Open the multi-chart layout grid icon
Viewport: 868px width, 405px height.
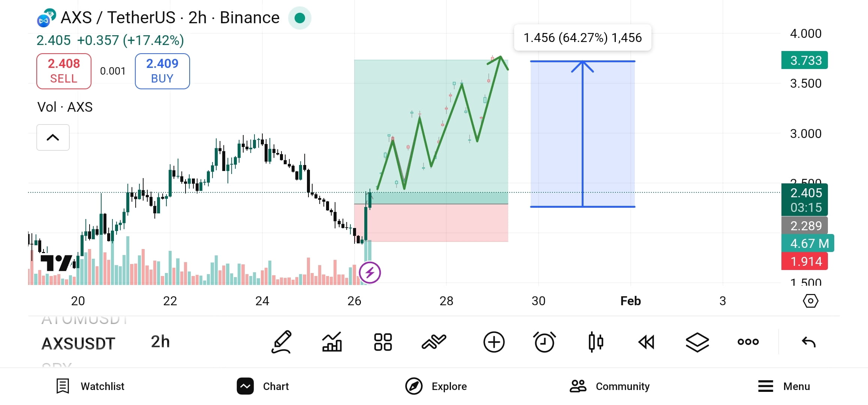click(x=383, y=342)
